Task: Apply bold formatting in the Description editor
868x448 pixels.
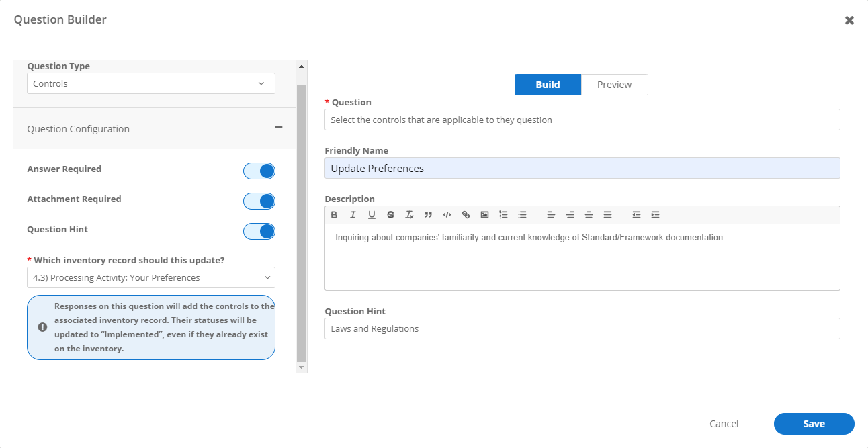Action: [x=334, y=214]
